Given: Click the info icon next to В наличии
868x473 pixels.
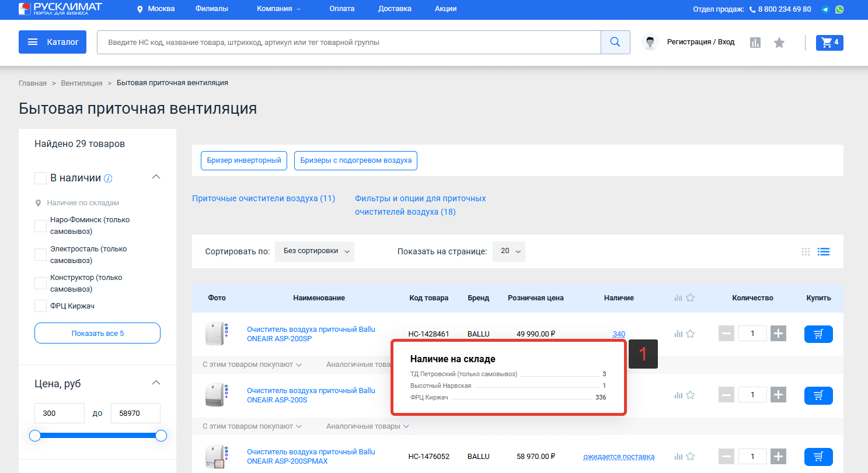Looking at the screenshot, I should click(x=108, y=178).
